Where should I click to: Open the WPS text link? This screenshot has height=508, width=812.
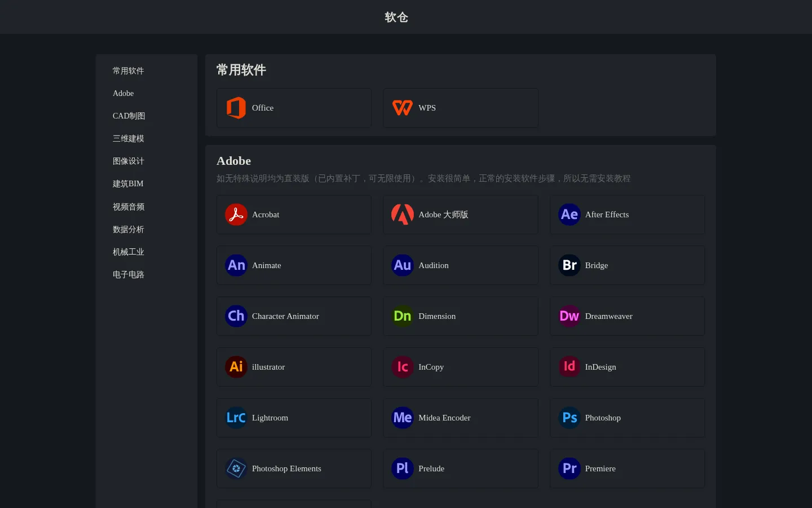click(427, 108)
